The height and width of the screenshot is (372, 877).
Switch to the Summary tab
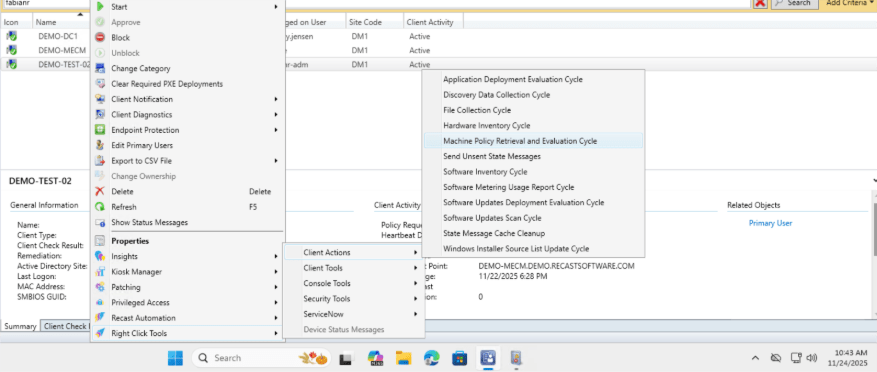21,326
